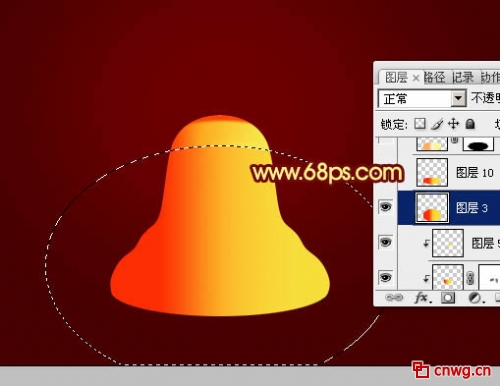Switch to the 记录 tab
500x386 pixels.
[x=463, y=77]
